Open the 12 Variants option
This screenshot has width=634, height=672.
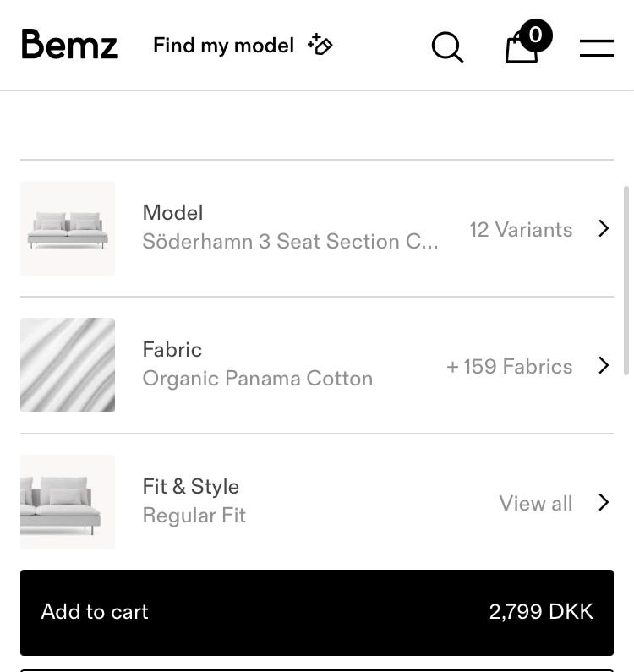[x=521, y=229]
